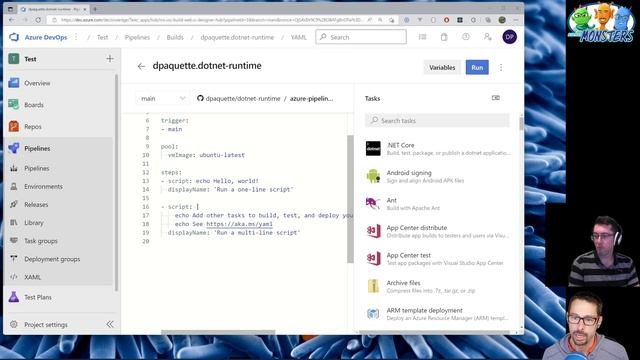Open Environments in the sidebar
Image resolution: width=640 pixels, height=360 pixels.
43,187
